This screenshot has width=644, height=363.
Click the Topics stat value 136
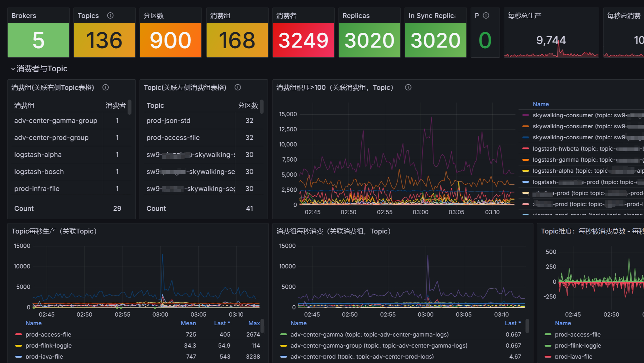point(105,40)
